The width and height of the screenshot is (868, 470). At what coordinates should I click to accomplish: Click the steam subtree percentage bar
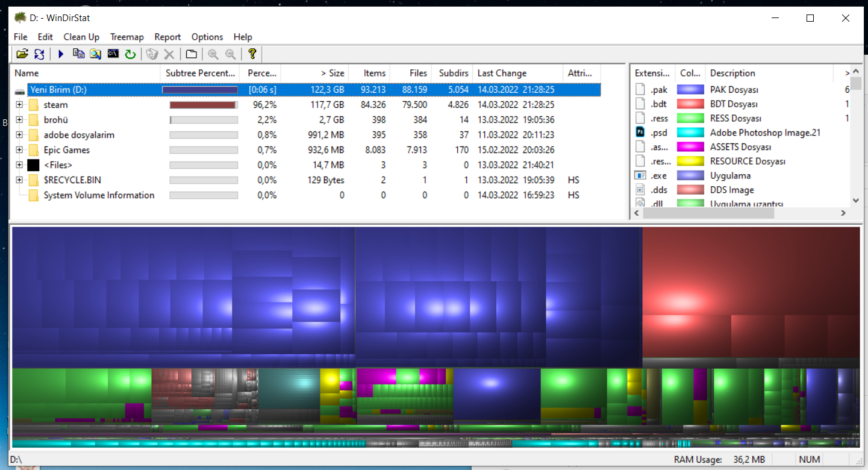click(x=204, y=105)
